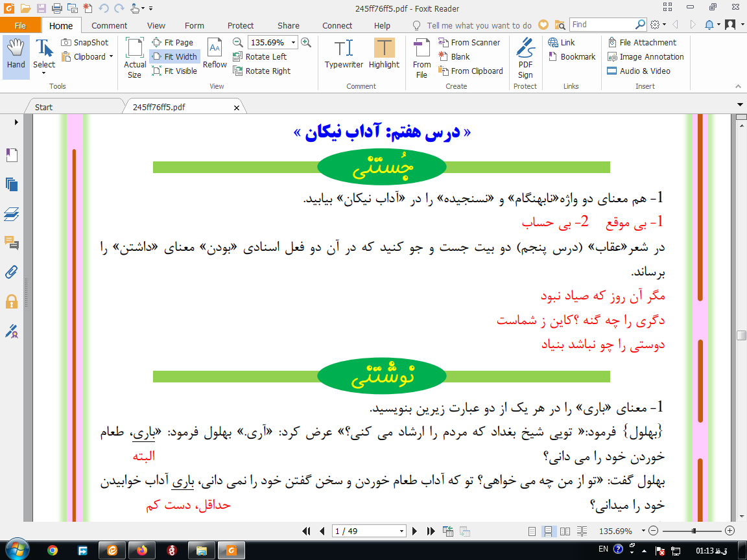Switch to continuous page display mode
Viewport: 747px width, 560px height.
pyautogui.click(x=549, y=531)
